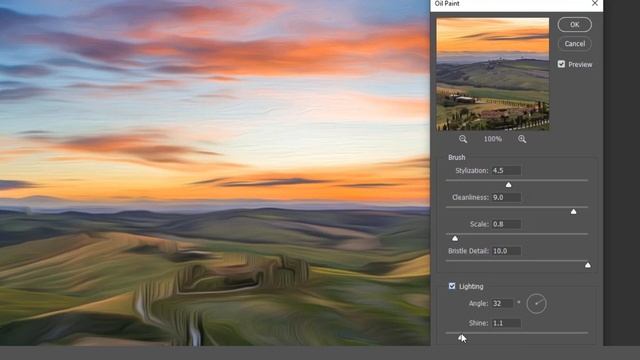Click the Scale label
Viewport: 640px width, 360px height.
pos(479,224)
